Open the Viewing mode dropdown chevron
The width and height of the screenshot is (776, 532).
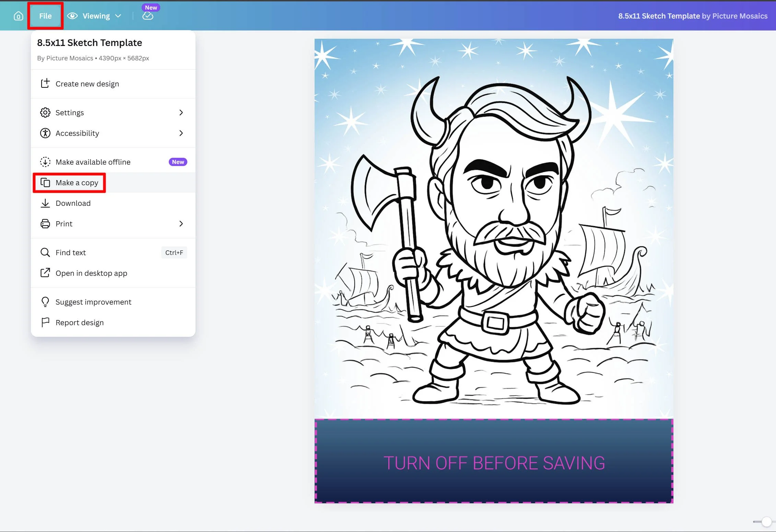tap(118, 16)
